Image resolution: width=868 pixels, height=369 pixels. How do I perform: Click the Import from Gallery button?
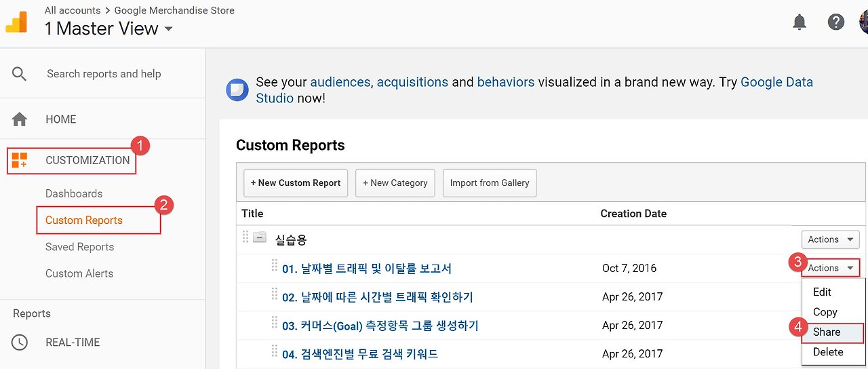click(490, 183)
